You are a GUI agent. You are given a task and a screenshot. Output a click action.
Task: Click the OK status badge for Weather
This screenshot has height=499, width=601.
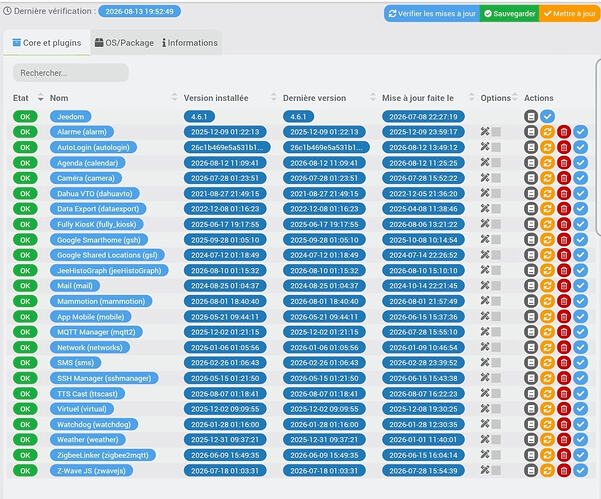(25, 440)
